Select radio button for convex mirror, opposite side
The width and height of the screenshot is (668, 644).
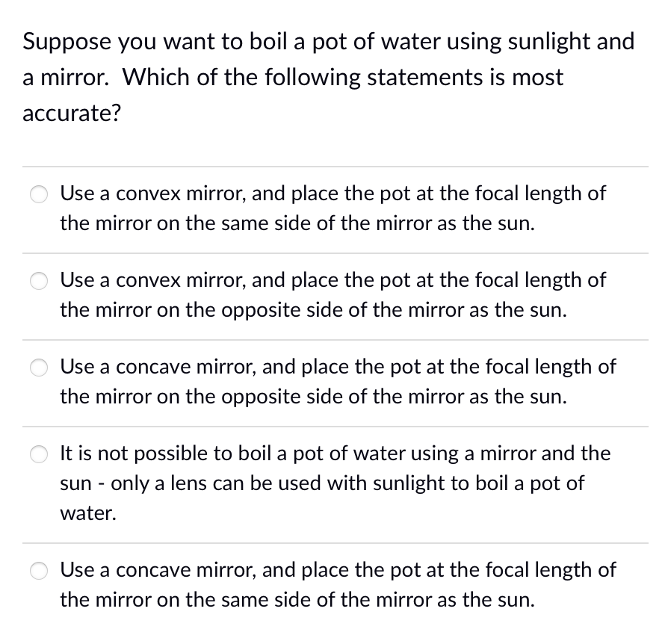[x=39, y=281]
